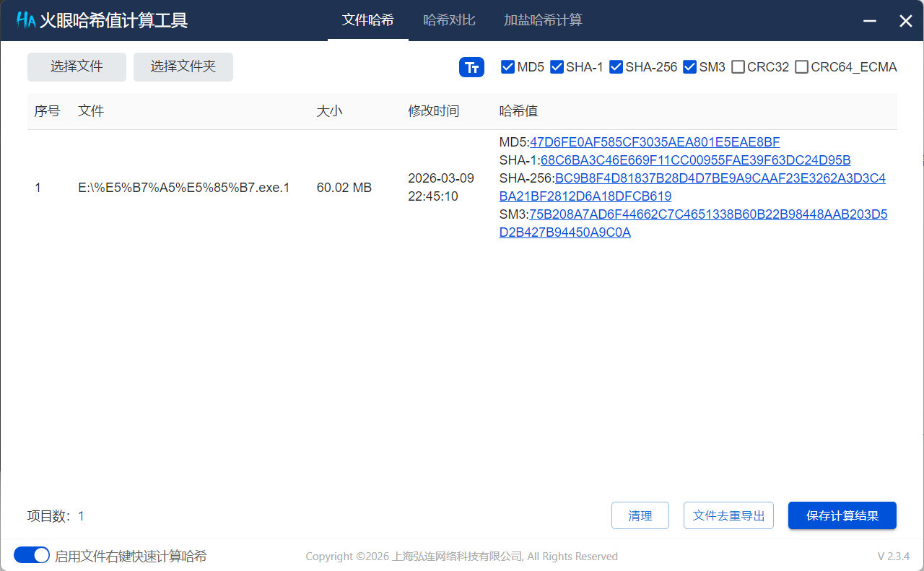Image resolution: width=924 pixels, height=571 pixels.
Task: Select the file path E:\%E5%B7%A5%E5%85%B7.exe.1
Action: coord(184,188)
